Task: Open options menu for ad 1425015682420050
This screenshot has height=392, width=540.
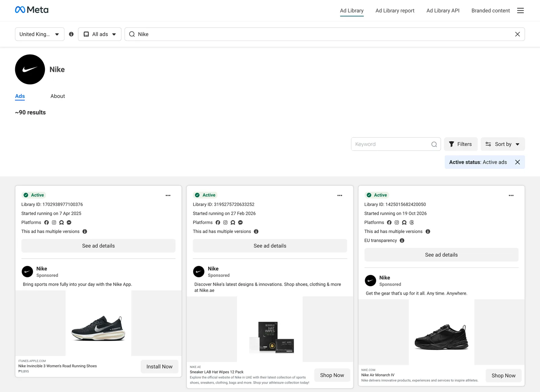Action: (511, 195)
